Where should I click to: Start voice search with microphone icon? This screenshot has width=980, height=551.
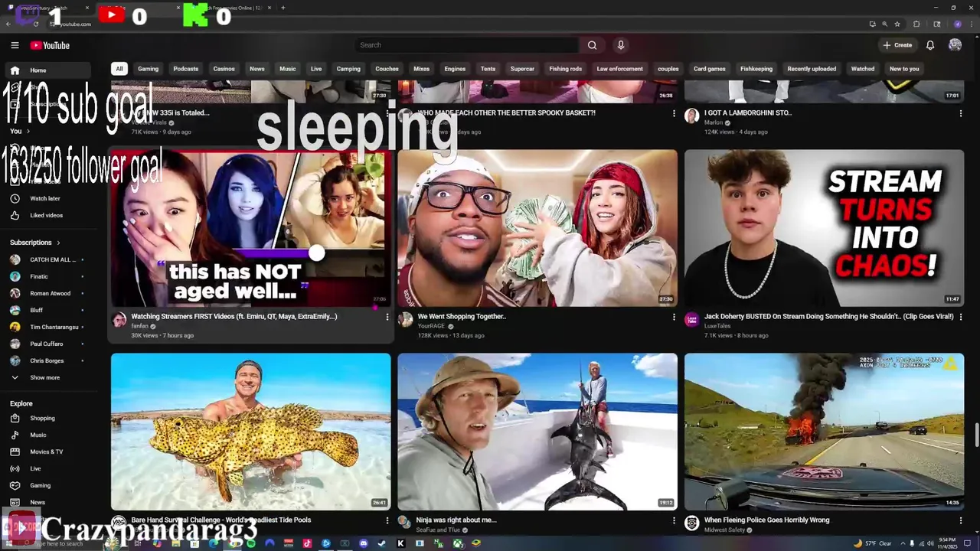[621, 45]
